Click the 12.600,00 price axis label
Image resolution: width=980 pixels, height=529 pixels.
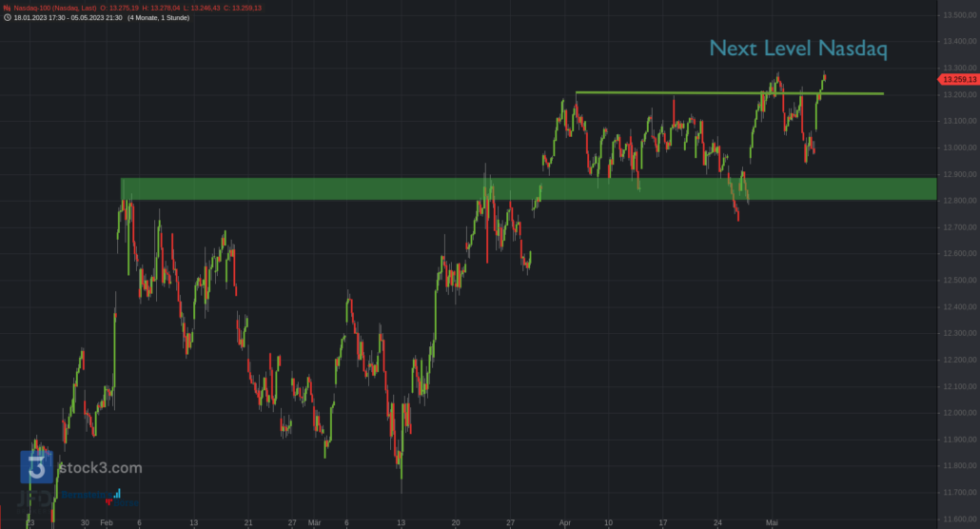[960, 253]
